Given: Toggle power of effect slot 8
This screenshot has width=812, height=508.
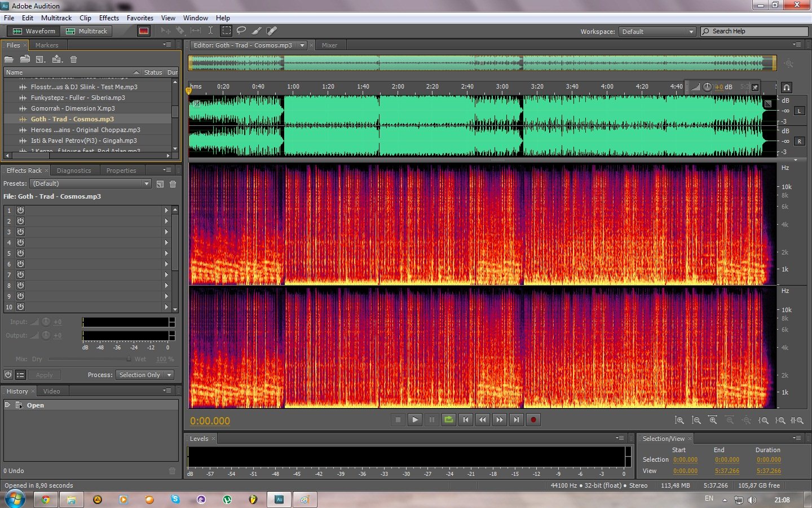Looking at the screenshot, I should point(20,286).
